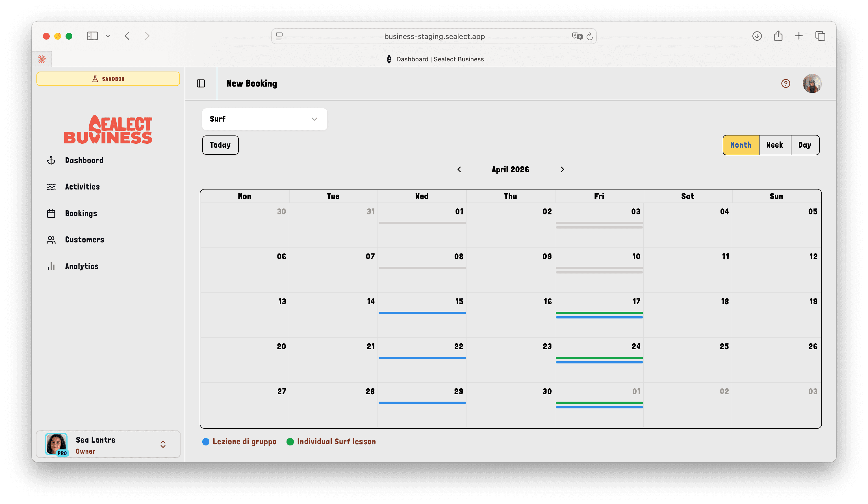Switch calendar to Day view

point(805,145)
